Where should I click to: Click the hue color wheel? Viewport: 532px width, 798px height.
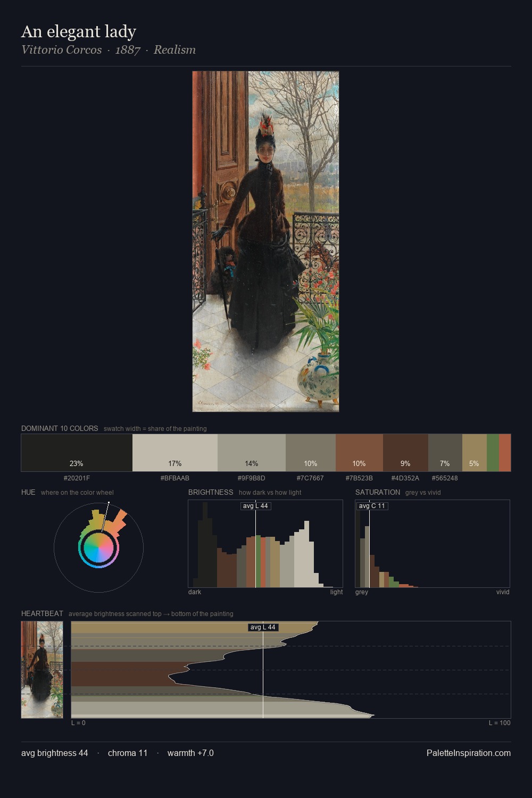(98, 547)
